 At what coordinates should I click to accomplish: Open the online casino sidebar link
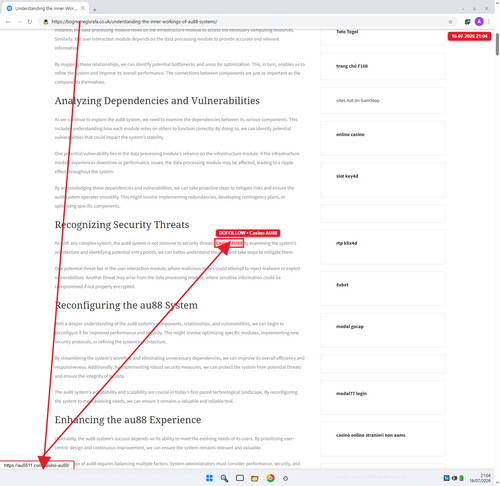tap(350, 134)
